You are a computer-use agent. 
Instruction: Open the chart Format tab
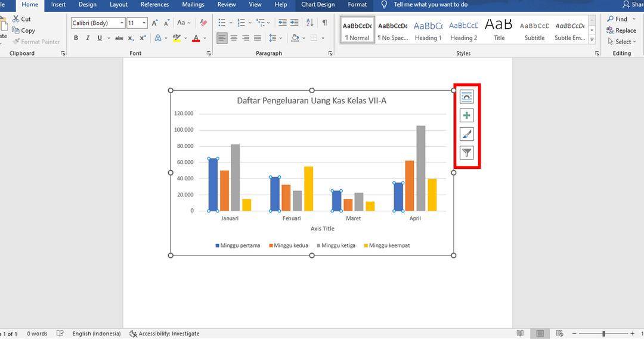pyautogui.click(x=357, y=5)
